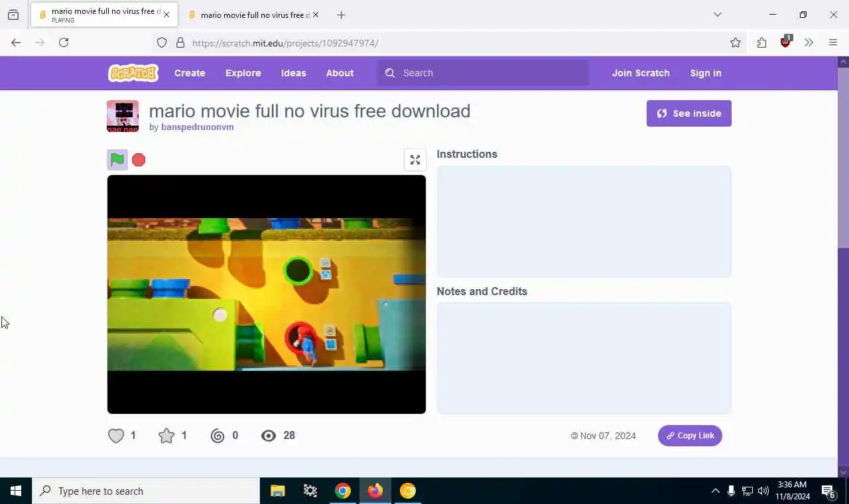Image resolution: width=849 pixels, height=504 pixels.
Task: Open the About menu item
Action: 340,73
